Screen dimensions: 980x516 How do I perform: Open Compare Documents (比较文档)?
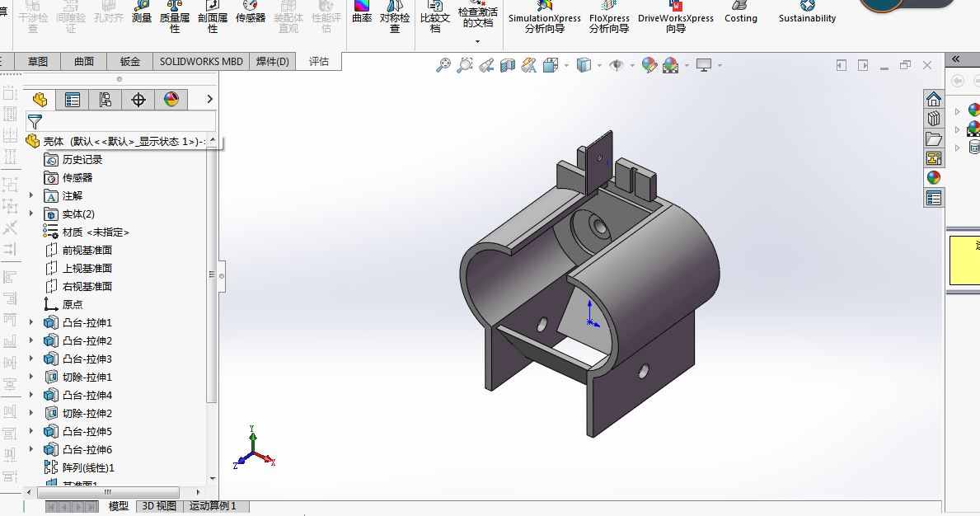(x=435, y=17)
